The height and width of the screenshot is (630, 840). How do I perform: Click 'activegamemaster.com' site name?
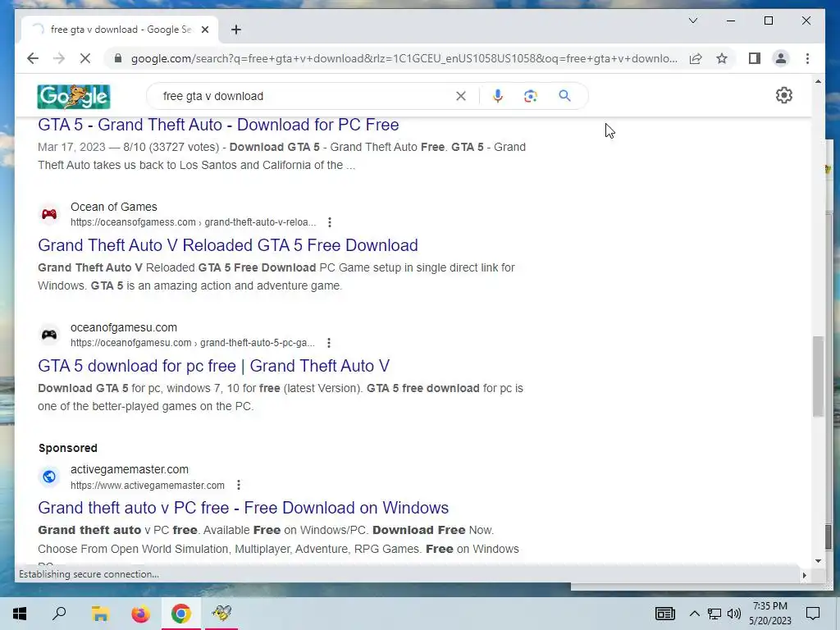129,469
